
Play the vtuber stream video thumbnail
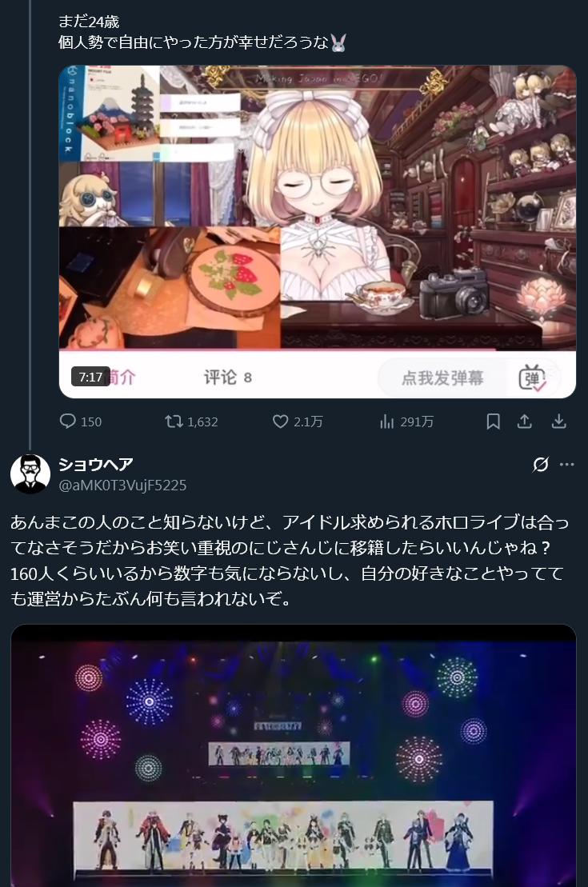click(318, 232)
